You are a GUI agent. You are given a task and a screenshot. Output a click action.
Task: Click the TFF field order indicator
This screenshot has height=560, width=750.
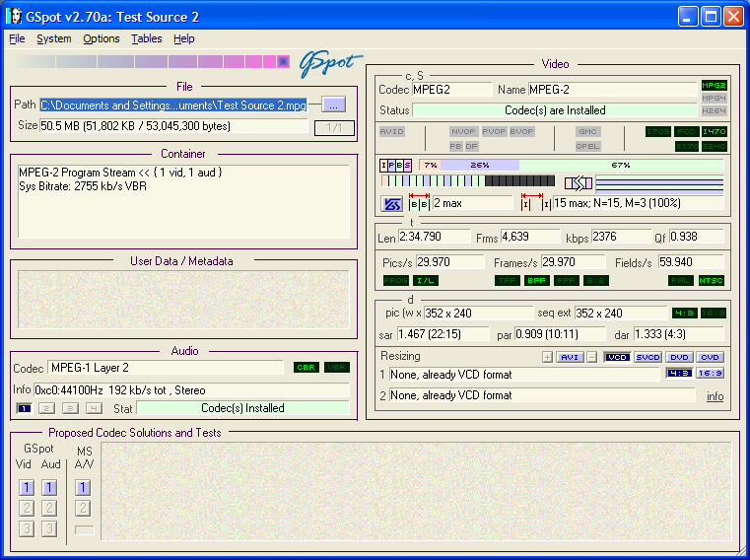click(x=508, y=280)
